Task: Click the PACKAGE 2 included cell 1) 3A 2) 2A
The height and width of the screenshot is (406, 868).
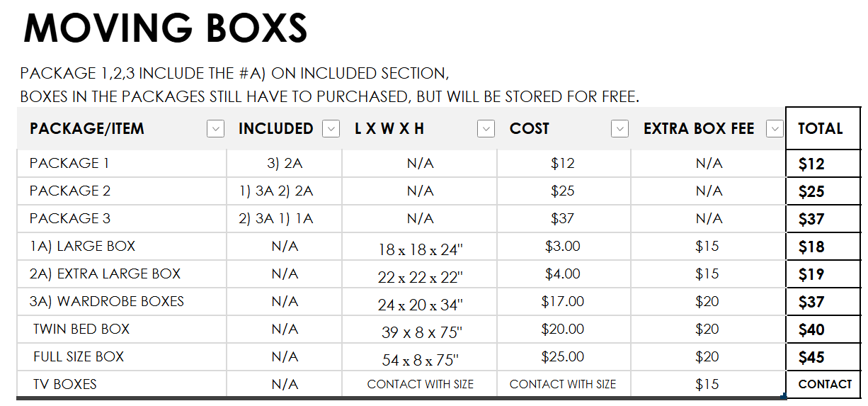Action: point(285,191)
